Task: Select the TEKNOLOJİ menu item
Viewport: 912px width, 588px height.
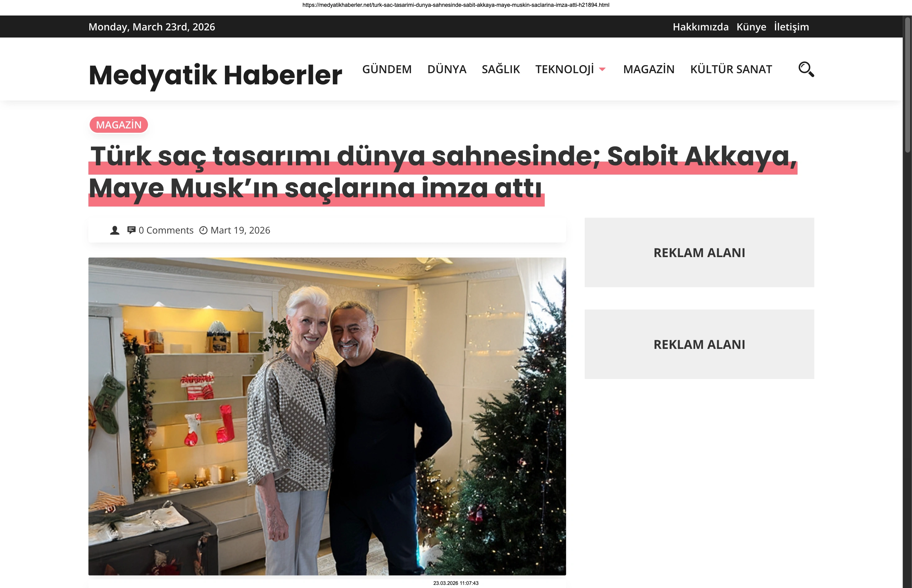Action: click(x=565, y=69)
